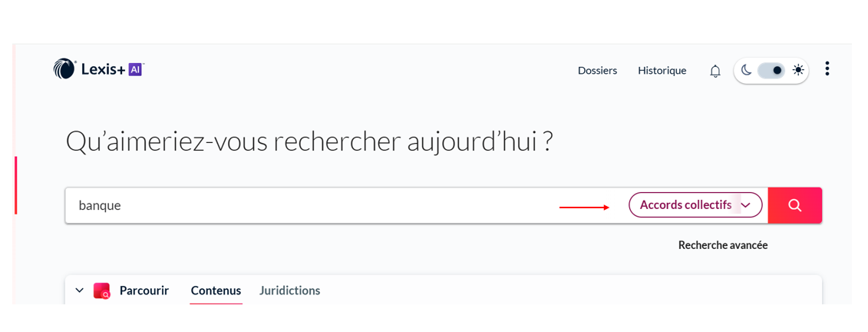Click the page heading Qu'aimeriez-vous rechercher

pos(309,142)
